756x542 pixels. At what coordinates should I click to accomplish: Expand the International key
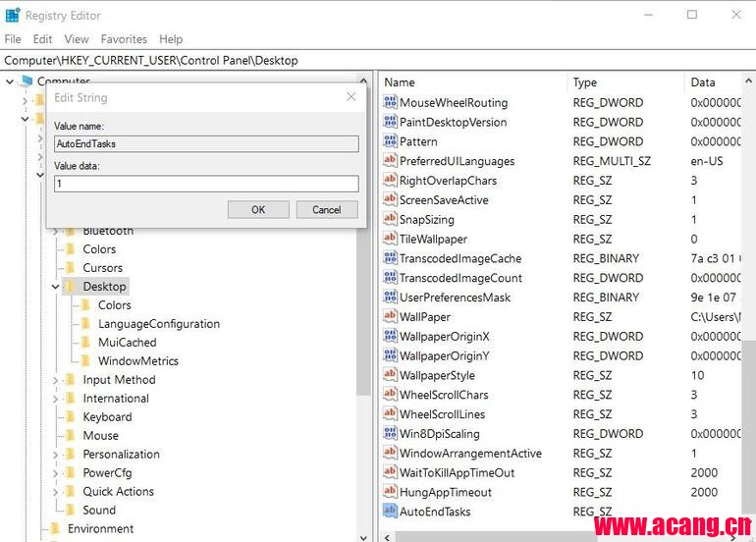click(x=55, y=399)
